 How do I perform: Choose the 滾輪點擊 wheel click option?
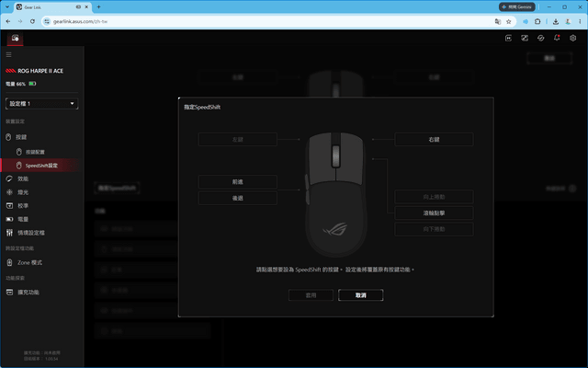(434, 213)
